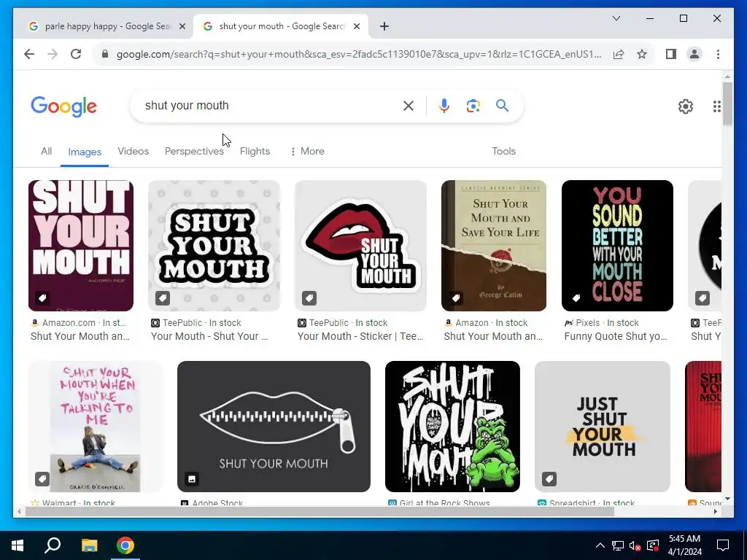Image resolution: width=747 pixels, height=560 pixels.
Task: Click muted volume tray icon
Action: point(635,545)
